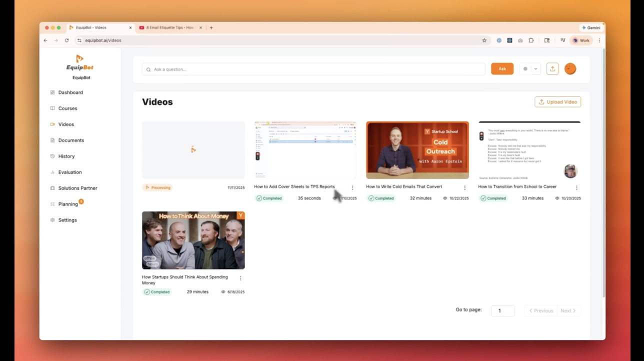Open three-dot menu for School to Career video

[x=576, y=188]
